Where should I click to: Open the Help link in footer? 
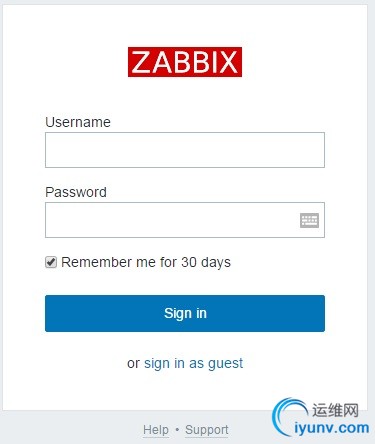(x=156, y=430)
